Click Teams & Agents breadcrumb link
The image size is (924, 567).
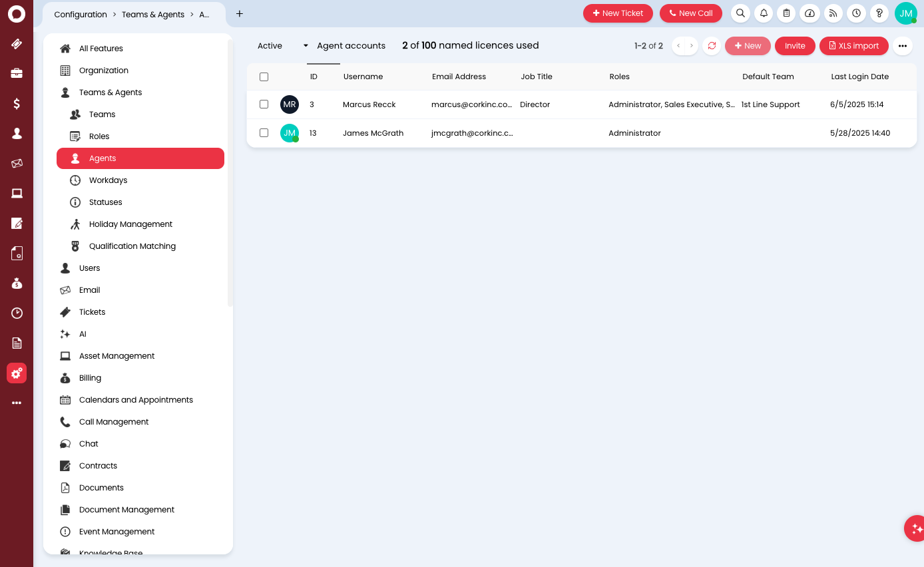pyautogui.click(x=153, y=14)
